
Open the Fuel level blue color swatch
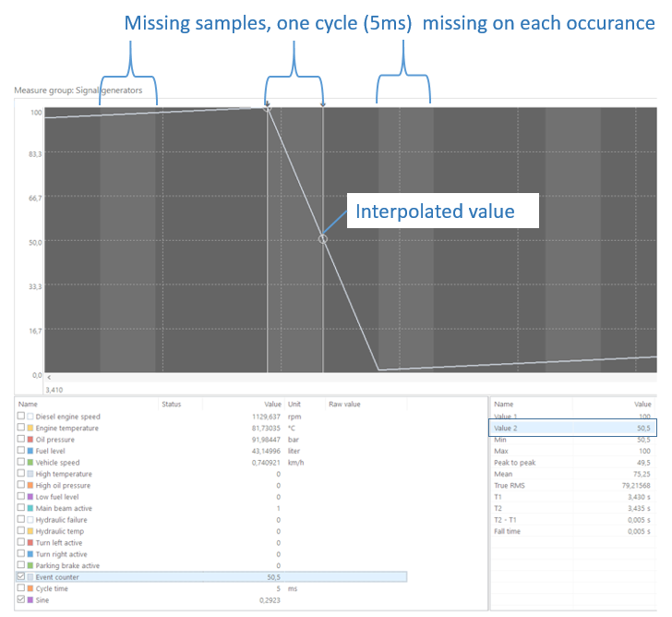pos(30,451)
